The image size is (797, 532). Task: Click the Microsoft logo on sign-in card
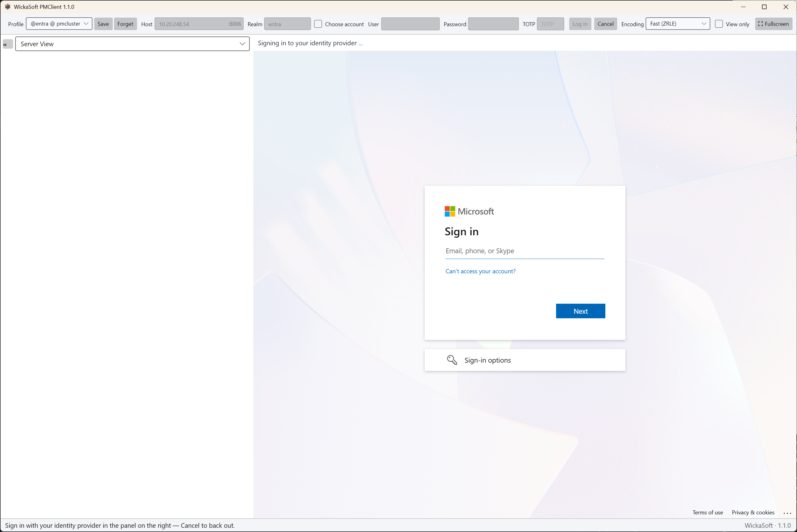pyautogui.click(x=469, y=211)
